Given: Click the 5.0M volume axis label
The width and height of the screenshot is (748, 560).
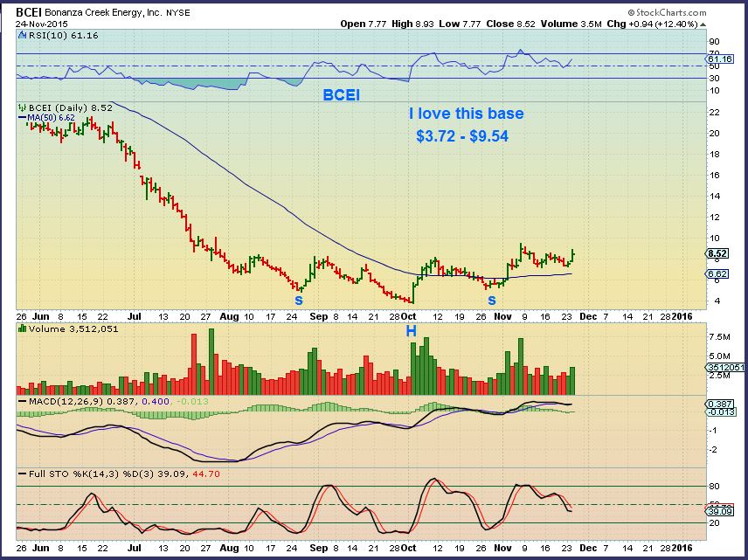Looking at the screenshot, I should click(719, 356).
